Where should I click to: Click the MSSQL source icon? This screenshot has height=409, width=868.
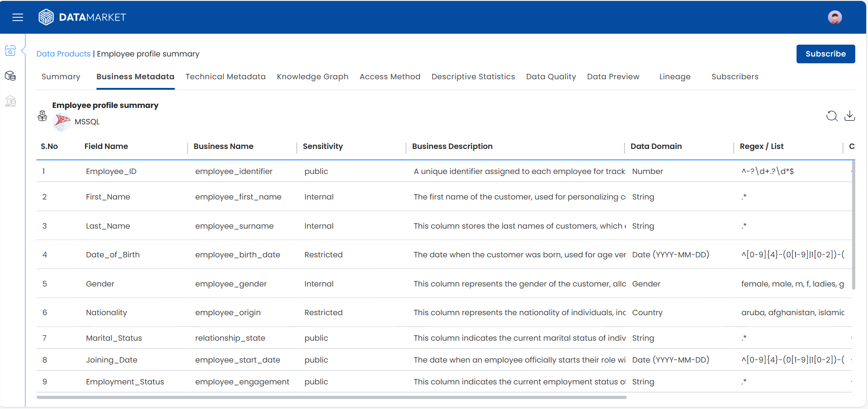coord(62,122)
